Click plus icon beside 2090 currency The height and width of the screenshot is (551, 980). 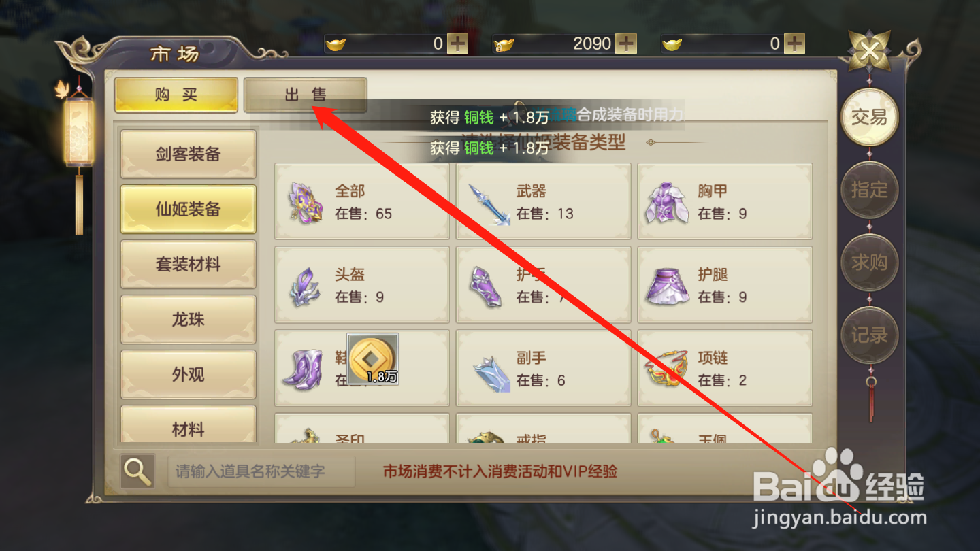(626, 44)
